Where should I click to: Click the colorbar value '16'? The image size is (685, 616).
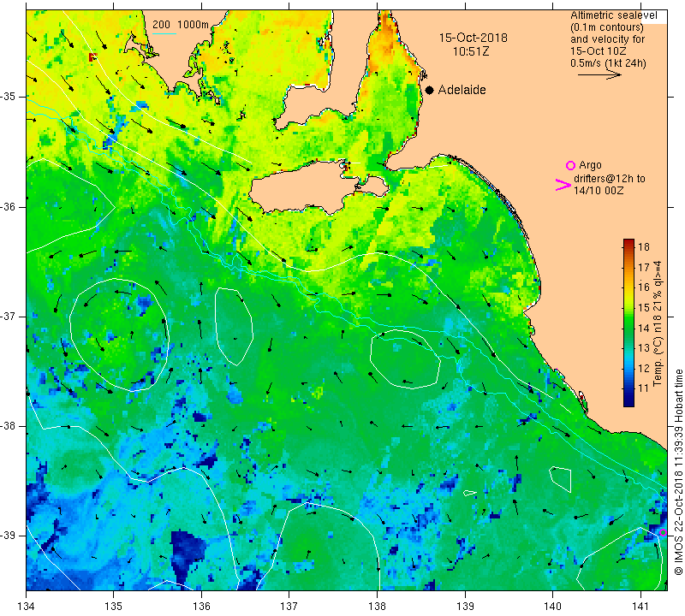644,287
